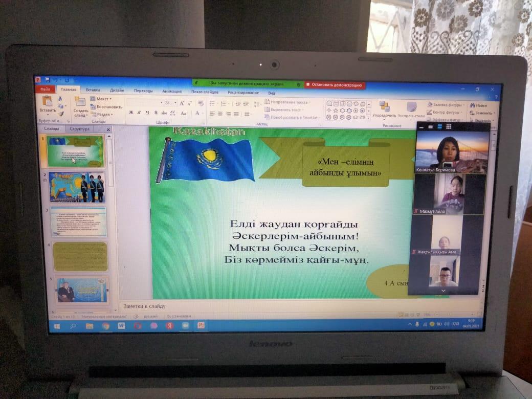Switch to the Вставка ribbon tab
532x399 pixels.
click(x=93, y=90)
